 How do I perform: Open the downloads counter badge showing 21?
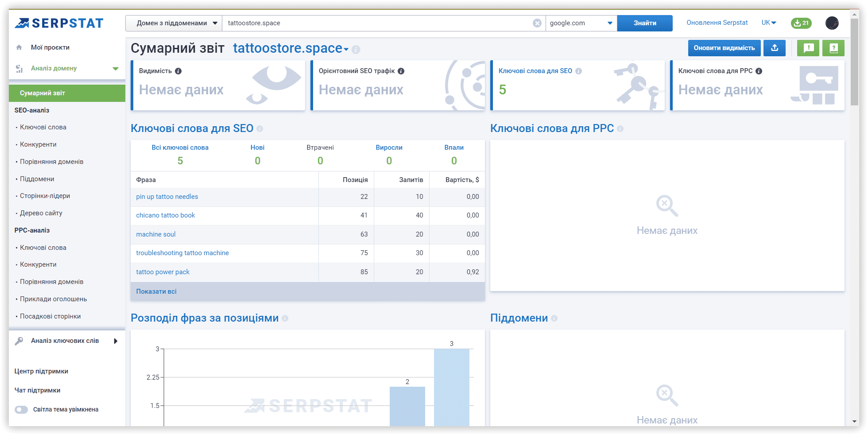click(x=801, y=23)
